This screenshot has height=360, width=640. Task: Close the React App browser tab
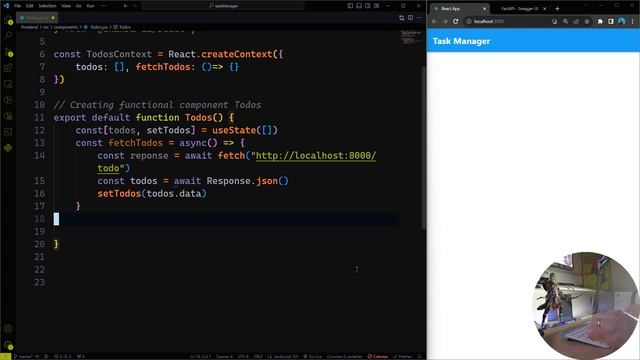click(484, 9)
